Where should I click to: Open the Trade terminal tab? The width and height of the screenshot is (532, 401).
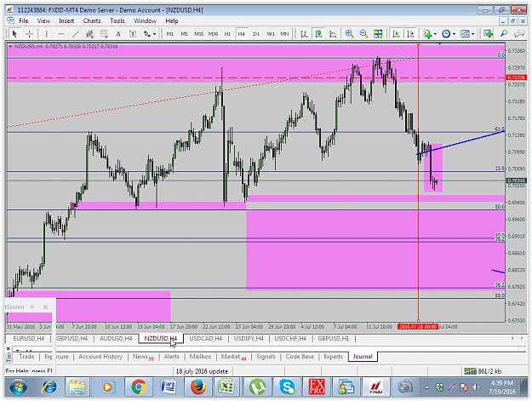coord(26,356)
